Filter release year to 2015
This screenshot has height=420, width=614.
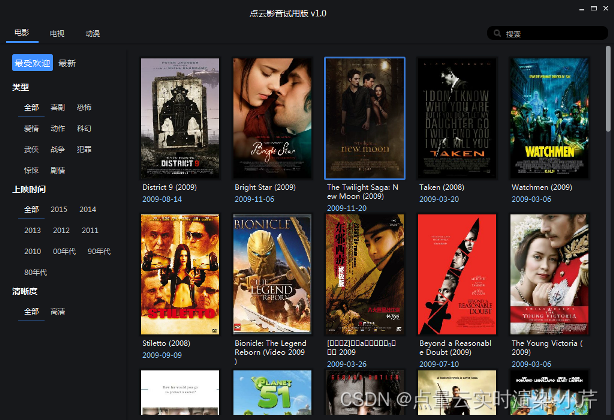[x=59, y=209]
